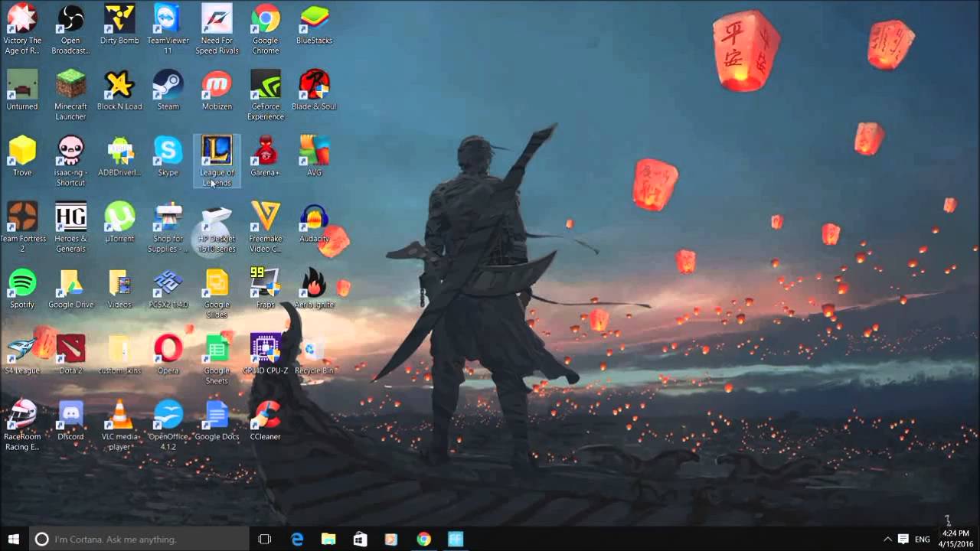Focus the Cortana search box
Image resolution: width=980 pixels, height=551 pixels.
pyautogui.click(x=139, y=539)
